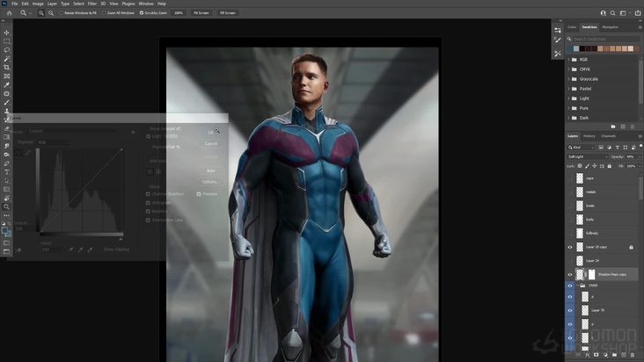The height and width of the screenshot is (362, 644).
Task: Click the Home icon in options bar
Action: (9, 12)
